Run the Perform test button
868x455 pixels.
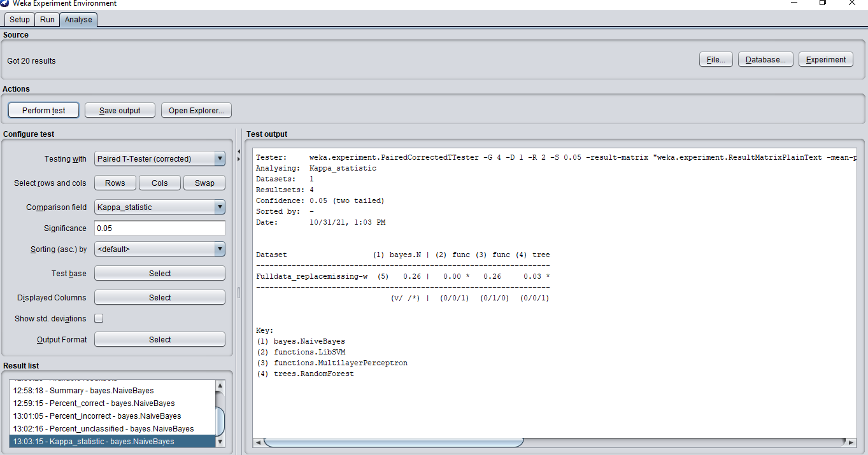click(44, 110)
